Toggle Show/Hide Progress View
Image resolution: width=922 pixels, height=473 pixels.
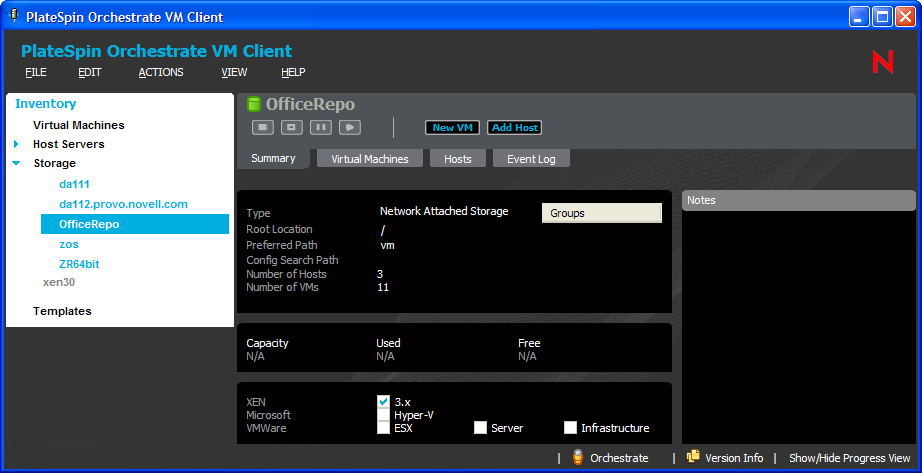tap(849, 458)
